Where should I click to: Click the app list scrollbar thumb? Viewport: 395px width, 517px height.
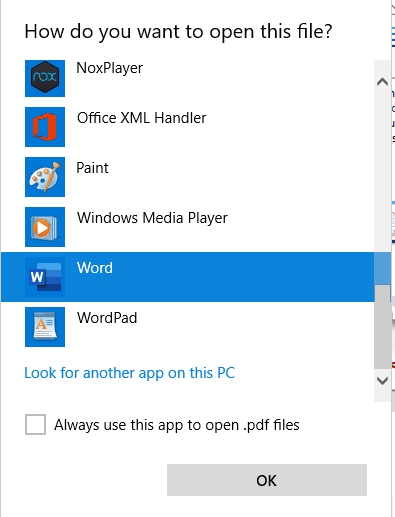coord(382,327)
